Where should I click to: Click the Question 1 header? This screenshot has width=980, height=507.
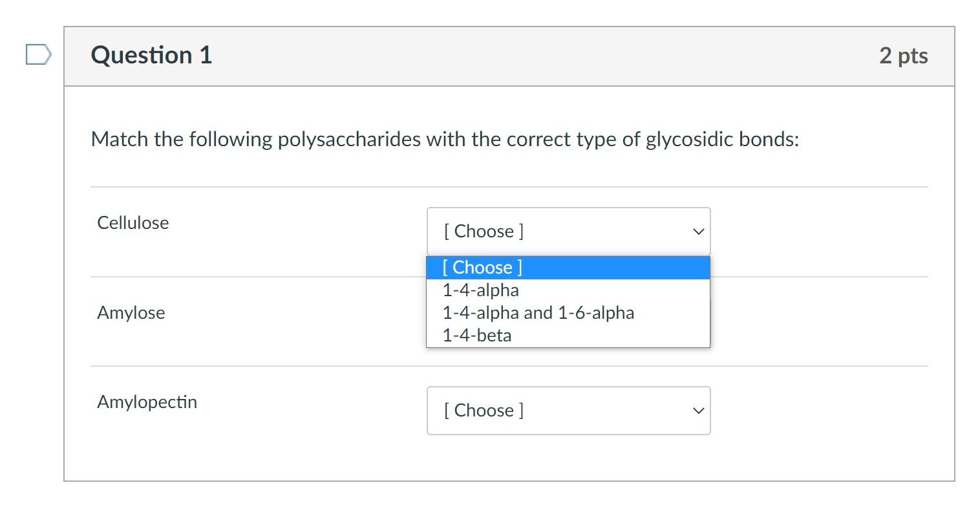(150, 56)
